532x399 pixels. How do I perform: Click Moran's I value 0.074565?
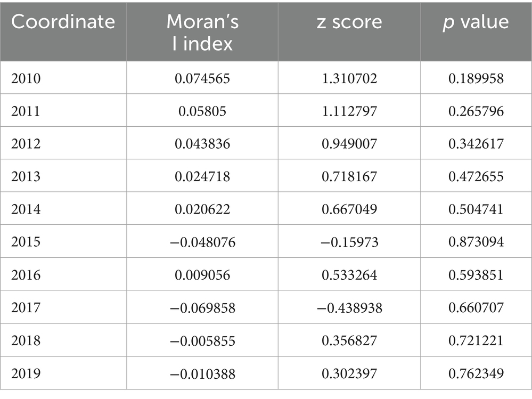pos(202,79)
